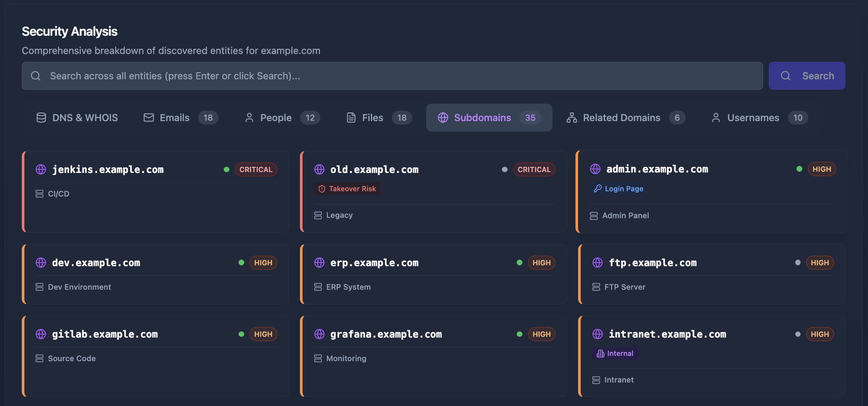Toggle the gray status dot on old.example.com
This screenshot has height=406, width=868.
coord(505,169)
